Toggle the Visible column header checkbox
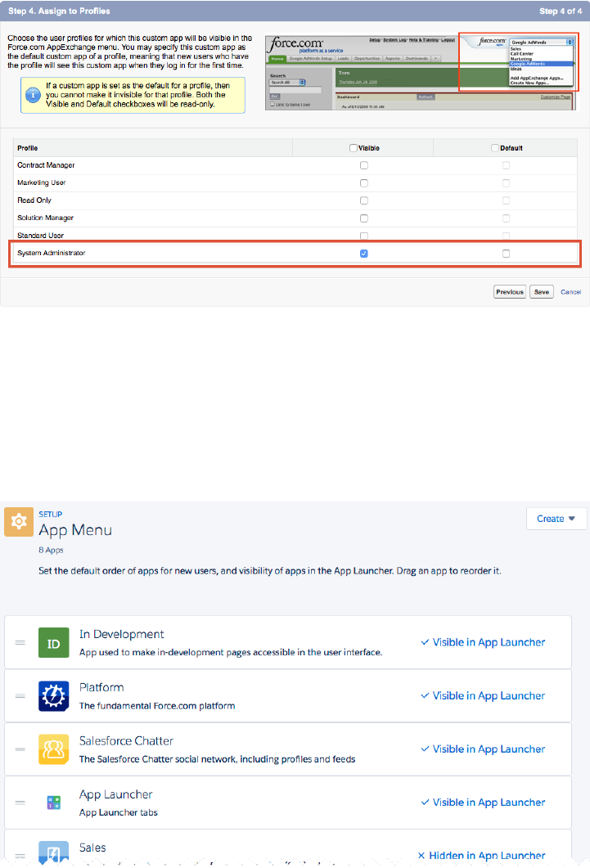Image resolution: width=590 pixels, height=868 pixels. (x=354, y=148)
